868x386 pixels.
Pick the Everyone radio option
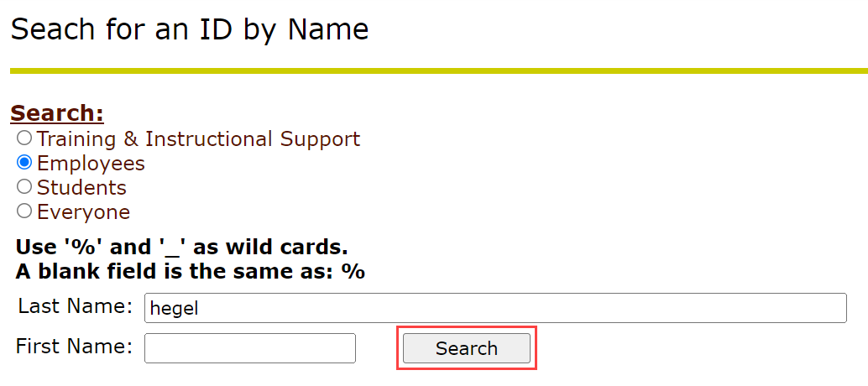tap(24, 211)
